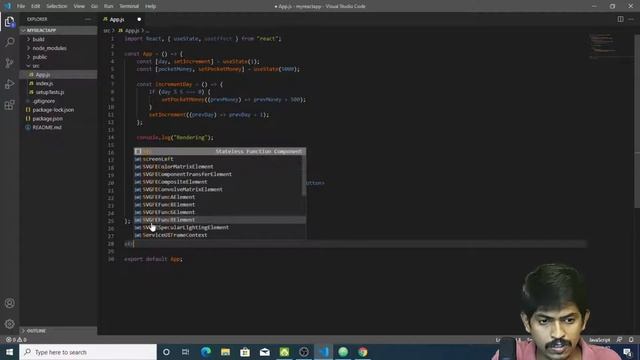The image size is (640, 360).
Task: Choose SVGFEConvolveMatrixElement suggestion
Action: point(219,189)
